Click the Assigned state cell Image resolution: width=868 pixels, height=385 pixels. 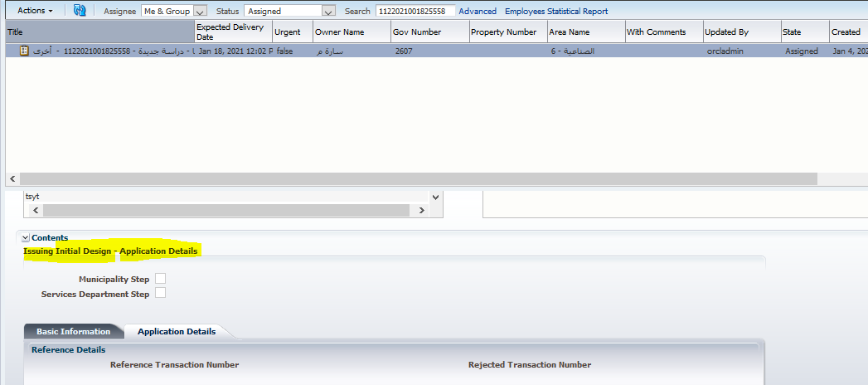(x=801, y=51)
